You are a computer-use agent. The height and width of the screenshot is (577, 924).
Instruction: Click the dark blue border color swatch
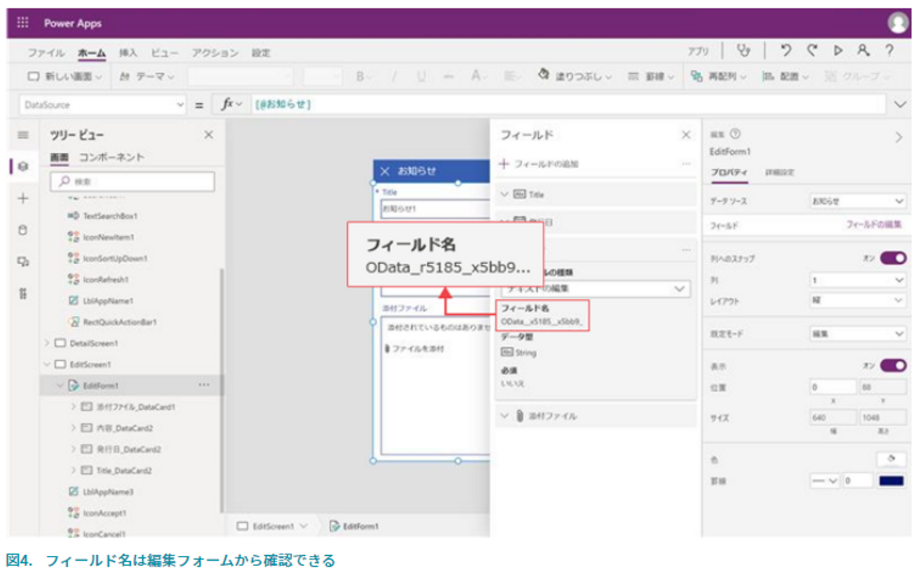pos(891,481)
